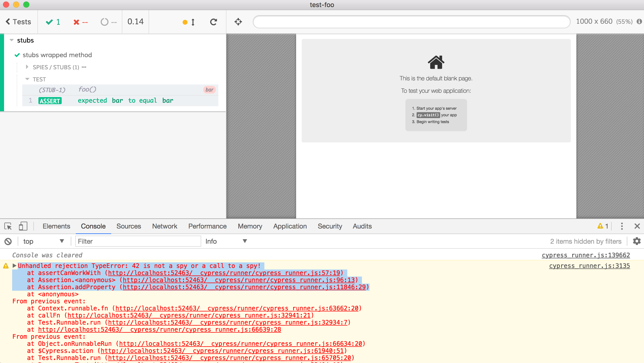The width and height of the screenshot is (644, 363).
Task: Open the selector playground crosshair icon
Action: (x=238, y=22)
